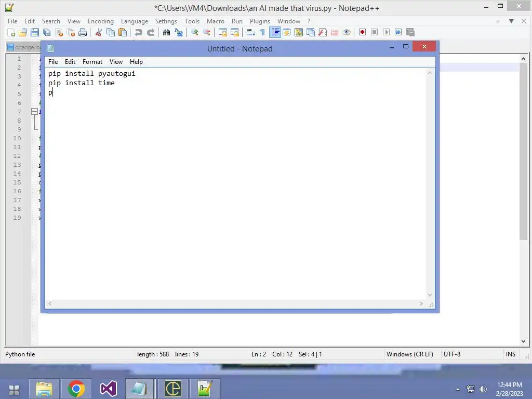532x399 pixels.
Task: Click the Windows (CR LF) status entry
Action: pos(409,354)
